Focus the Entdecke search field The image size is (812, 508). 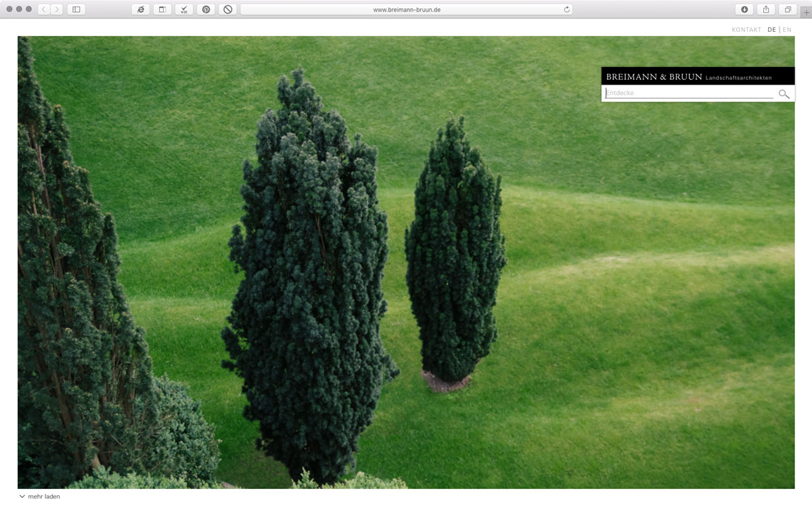[x=689, y=93]
